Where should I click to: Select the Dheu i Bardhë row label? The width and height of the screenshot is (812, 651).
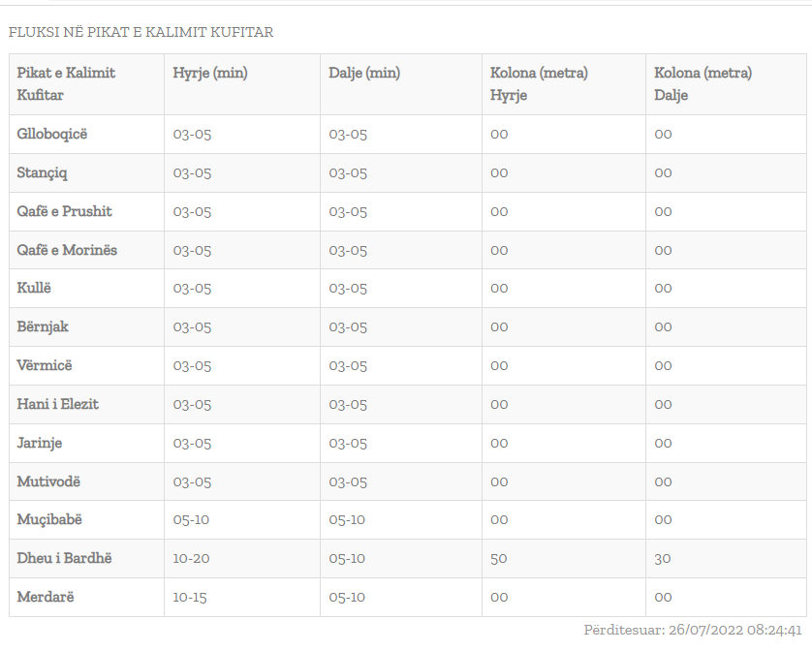point(65,559)
